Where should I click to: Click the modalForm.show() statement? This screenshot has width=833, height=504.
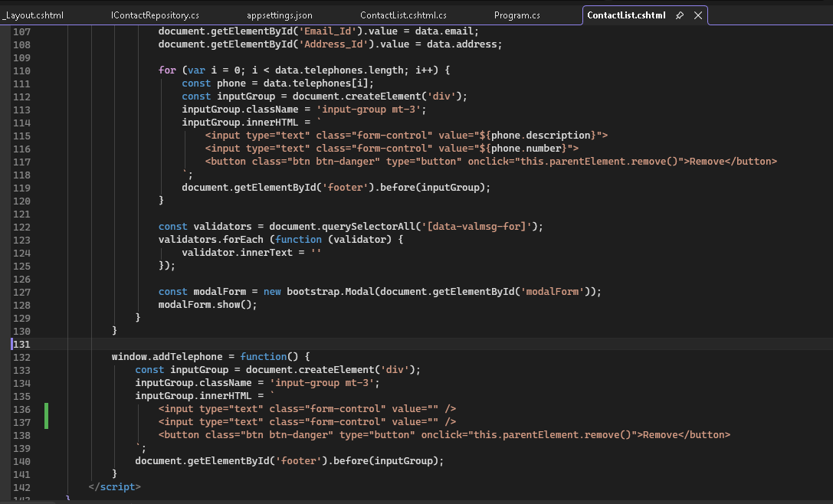(x=208, y=305)
